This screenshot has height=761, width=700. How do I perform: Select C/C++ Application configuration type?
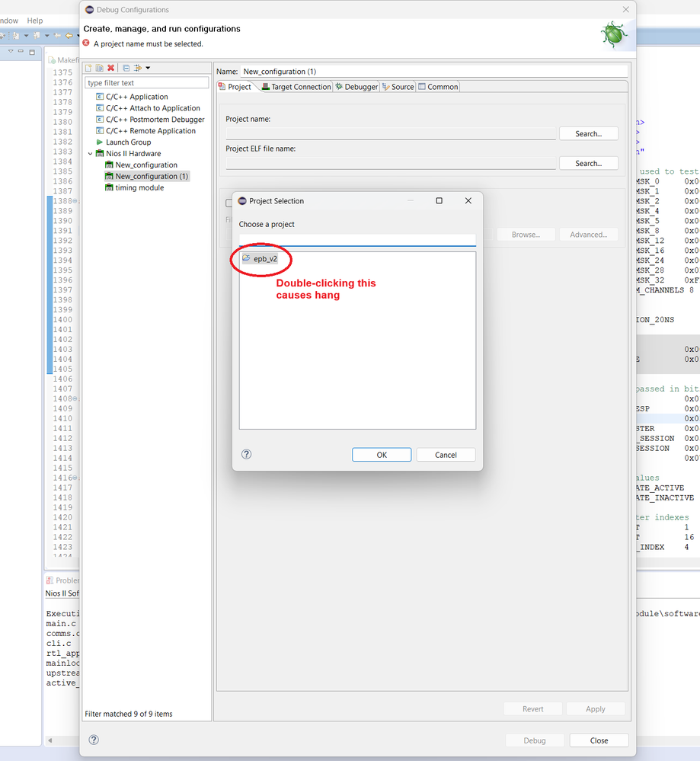point(137,97)
